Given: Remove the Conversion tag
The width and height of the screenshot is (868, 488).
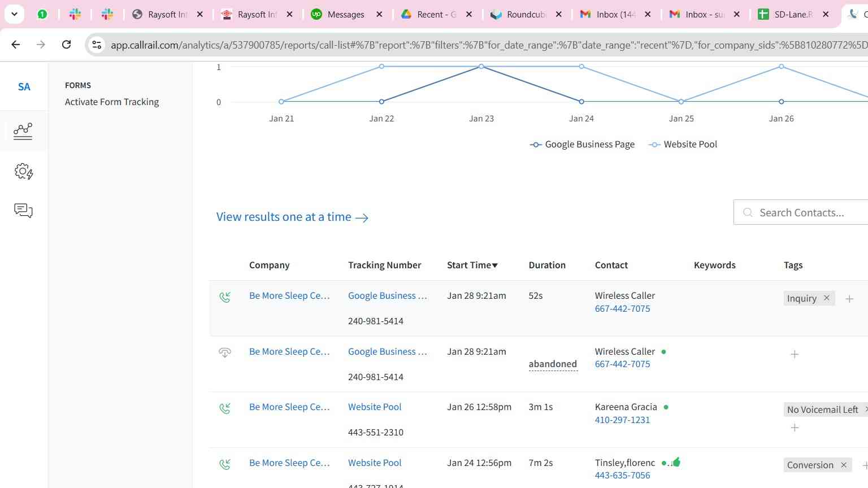Looking at the screenshot, I should 844,465.
